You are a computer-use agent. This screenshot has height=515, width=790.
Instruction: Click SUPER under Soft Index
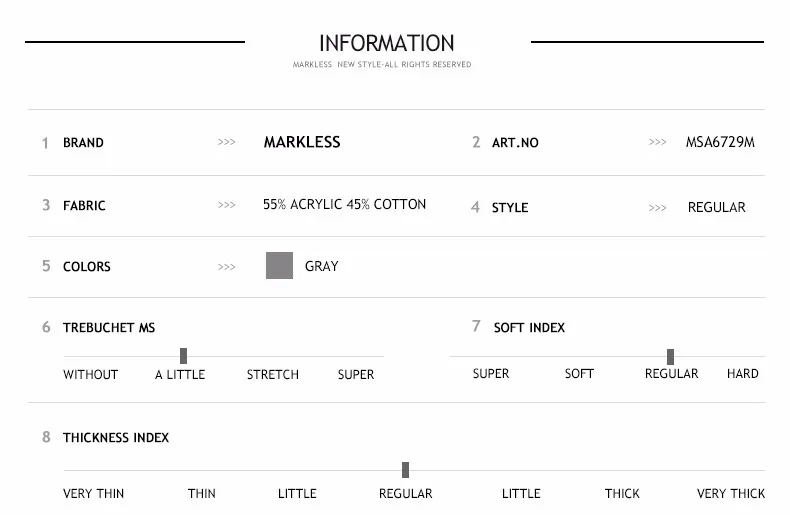click(491, 373)
